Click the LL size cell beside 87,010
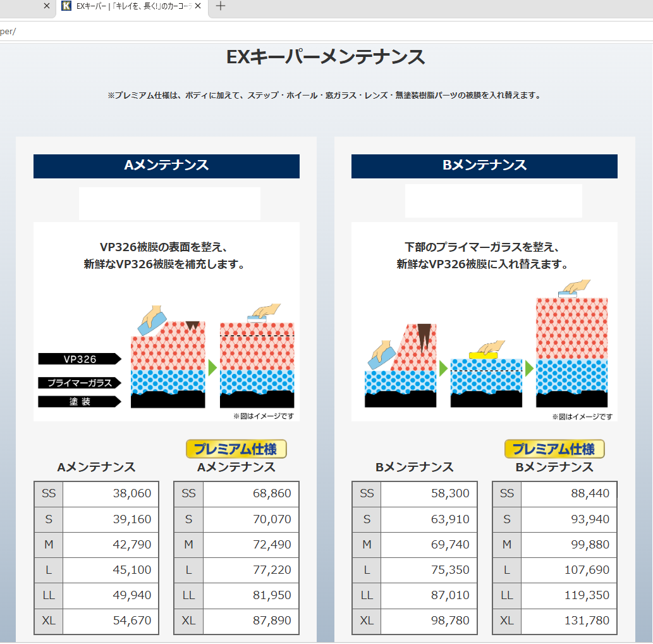This screenshot has height=644, width=653. click(x=367, y=596)
